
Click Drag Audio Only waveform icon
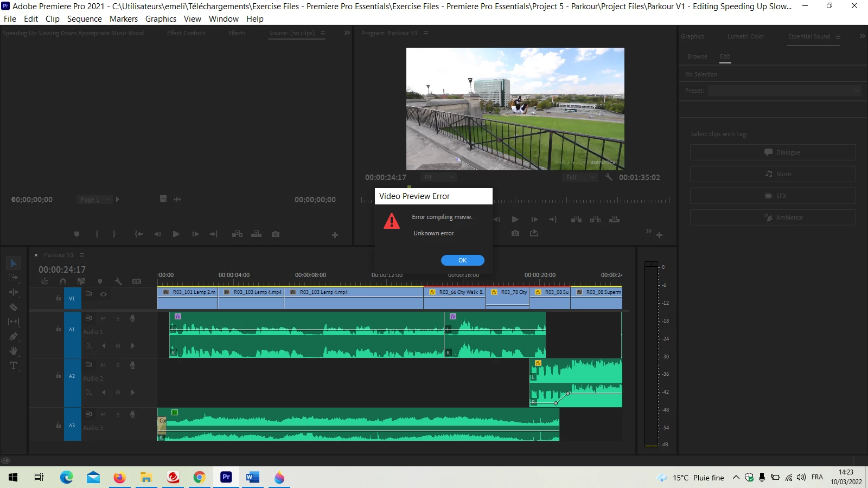click(177, 199)
